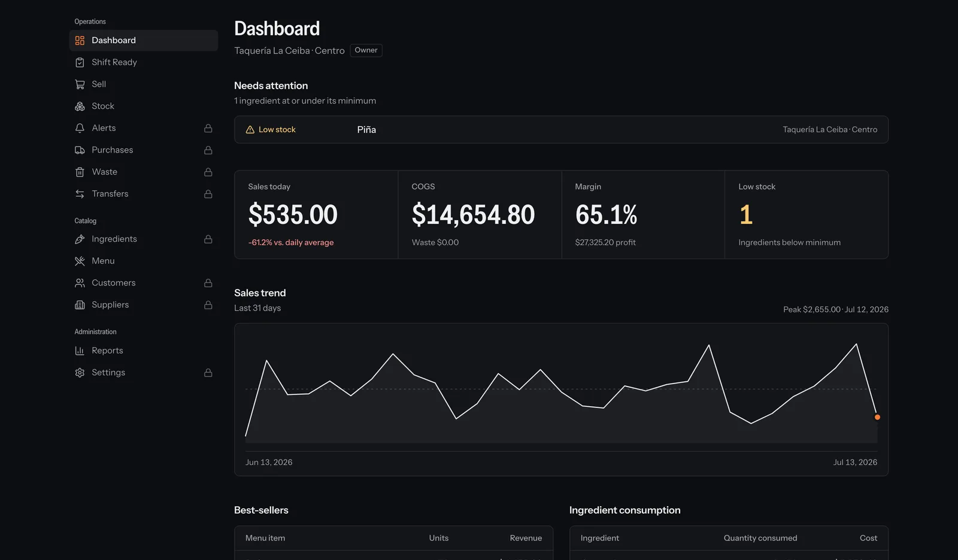Click the Ingredients carrot icon

pyautogui.click(x=80, y=239)
